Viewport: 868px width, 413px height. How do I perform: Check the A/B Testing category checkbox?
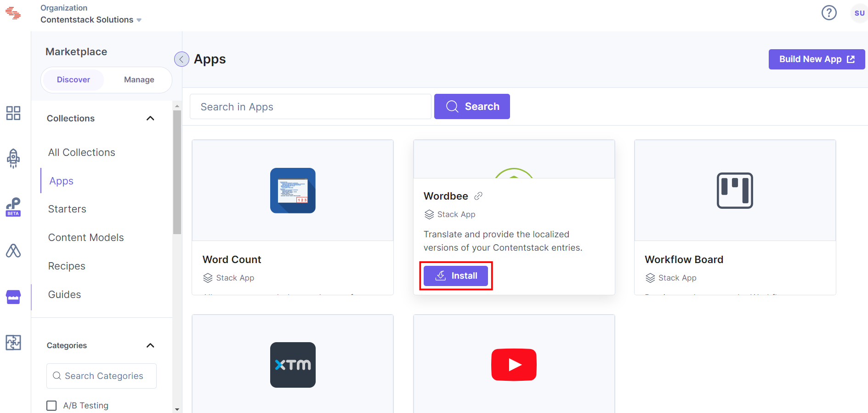click(x=51, y=405)
